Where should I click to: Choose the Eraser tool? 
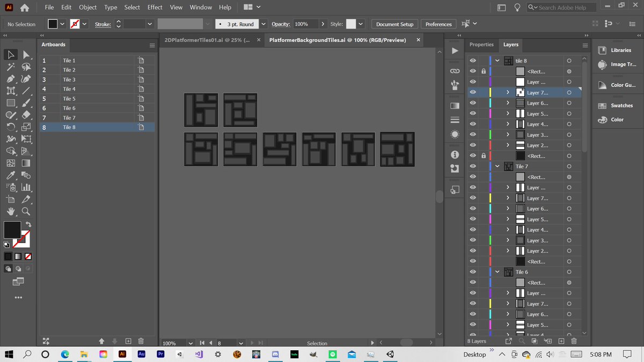[x=26, y=115]
